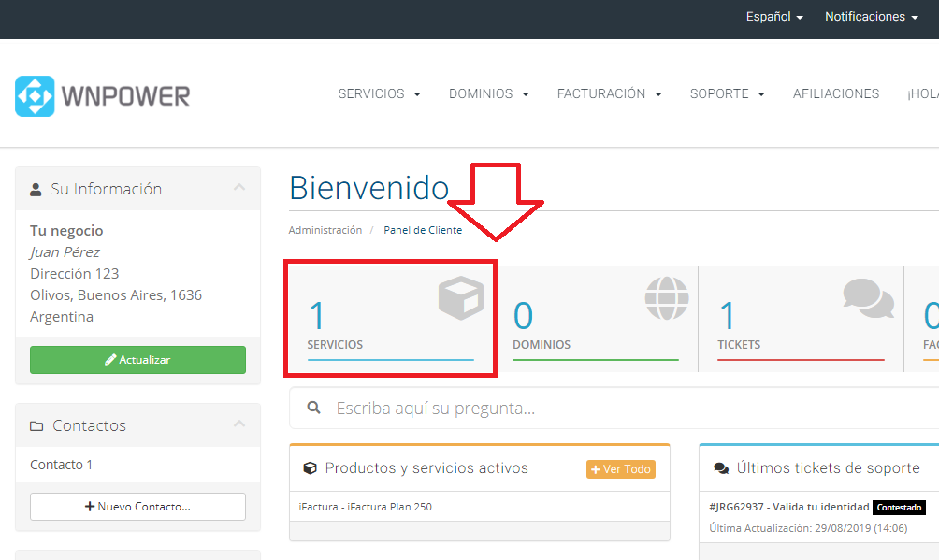Click the Dominios globe icon
The height and width of the screenshot is (560, 939).
point(666,298)
